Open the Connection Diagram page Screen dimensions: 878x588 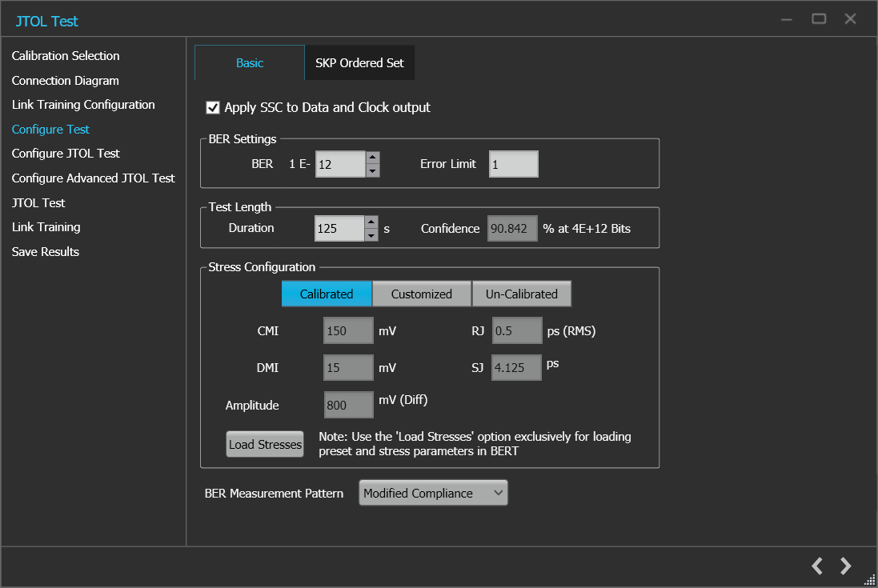click(x=65, y=80)
